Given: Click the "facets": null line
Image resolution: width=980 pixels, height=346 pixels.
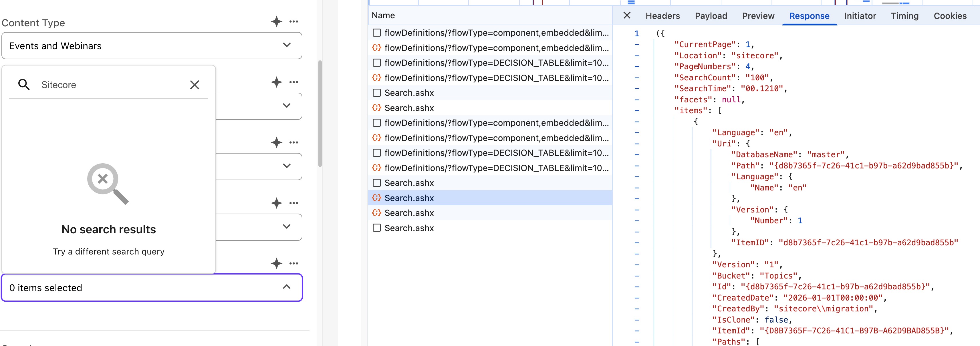Looking at the screenshot, I should [x=709, y=100].
